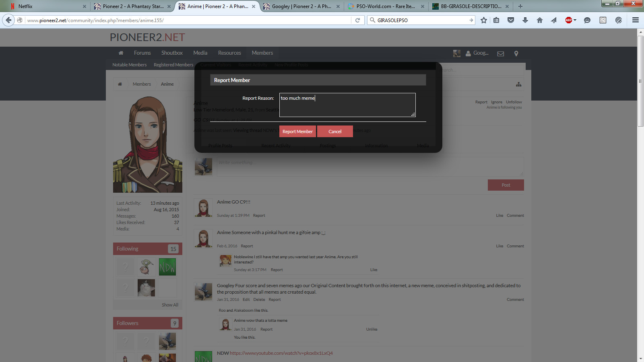Viewport: 644px width, 362px height.
Task: Click the forum home icon in navbar
Action: click(x=121, y=53)
